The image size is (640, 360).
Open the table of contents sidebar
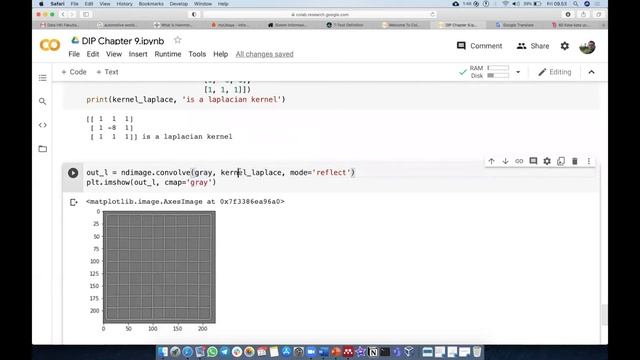click(x=42, y=78)
